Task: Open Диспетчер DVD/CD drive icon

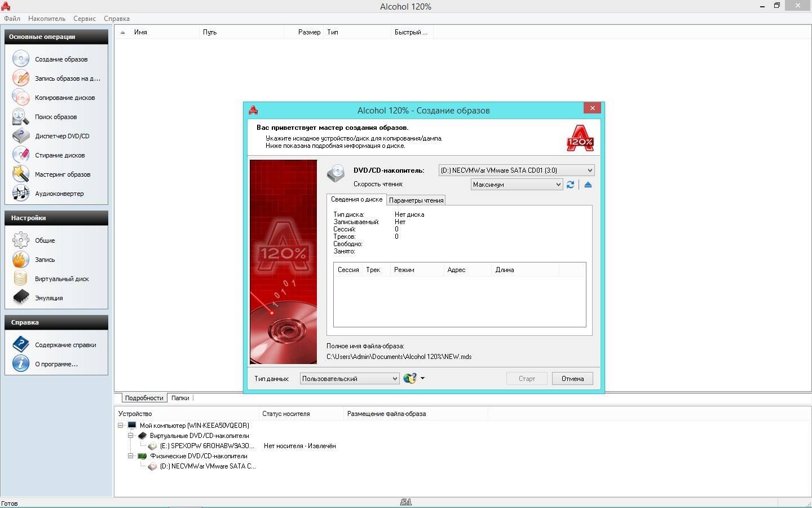Action: [21, 135]
